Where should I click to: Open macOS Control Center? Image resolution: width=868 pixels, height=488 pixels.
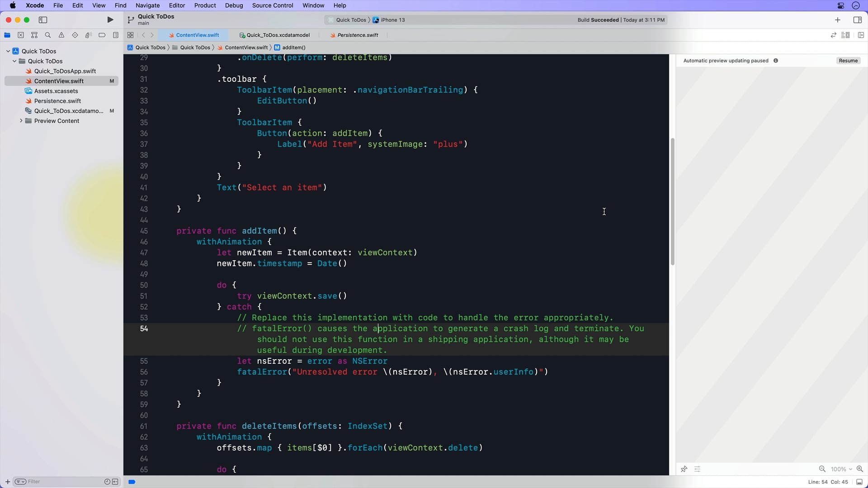[x=841, y=5]
